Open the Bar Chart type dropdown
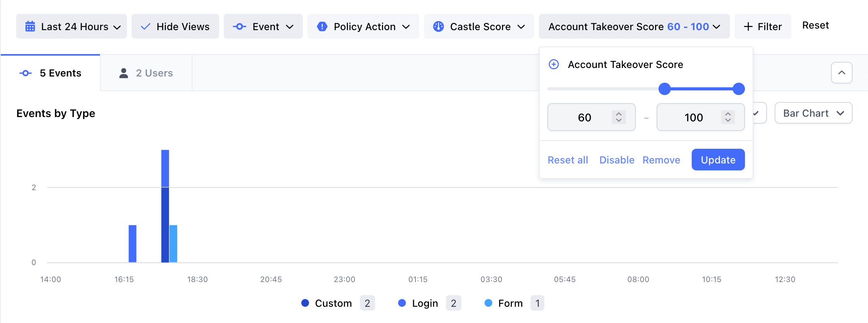 (813, 113)
